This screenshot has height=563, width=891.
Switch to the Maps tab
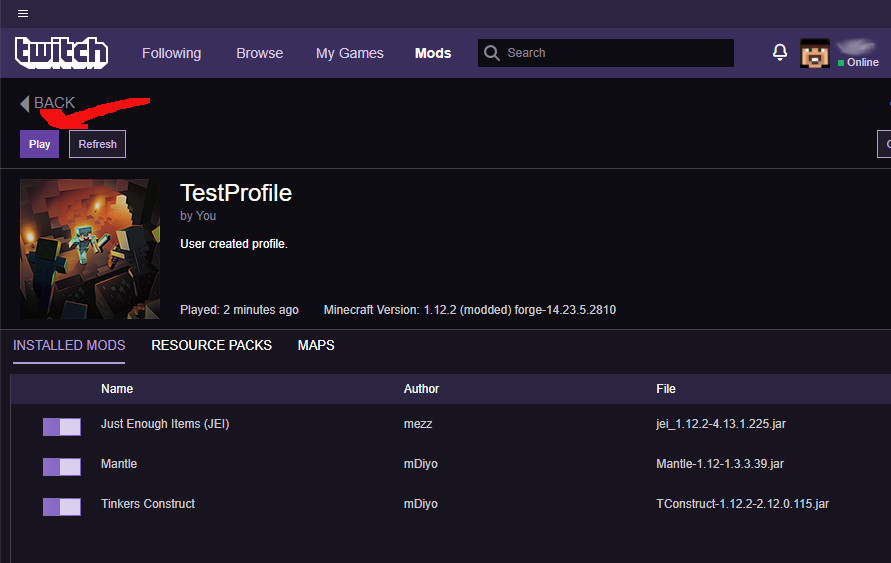pyautogui.click(x=316, y=345)
